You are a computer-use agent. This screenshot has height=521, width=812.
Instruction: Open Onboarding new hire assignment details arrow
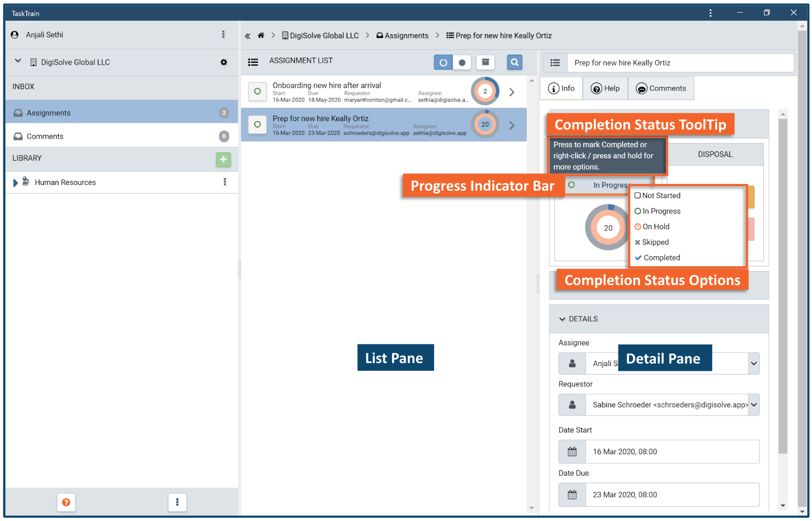[512, 92]
